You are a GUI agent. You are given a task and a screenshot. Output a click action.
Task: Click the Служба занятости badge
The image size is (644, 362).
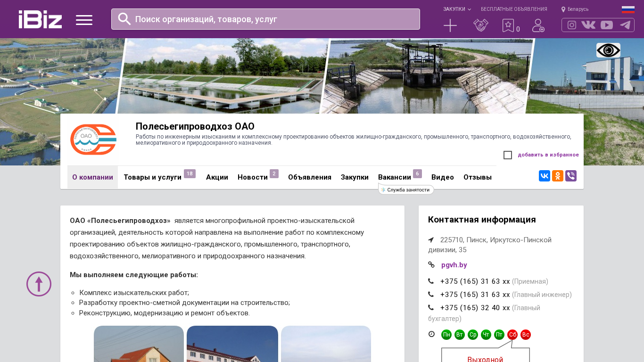click(406, 189)
